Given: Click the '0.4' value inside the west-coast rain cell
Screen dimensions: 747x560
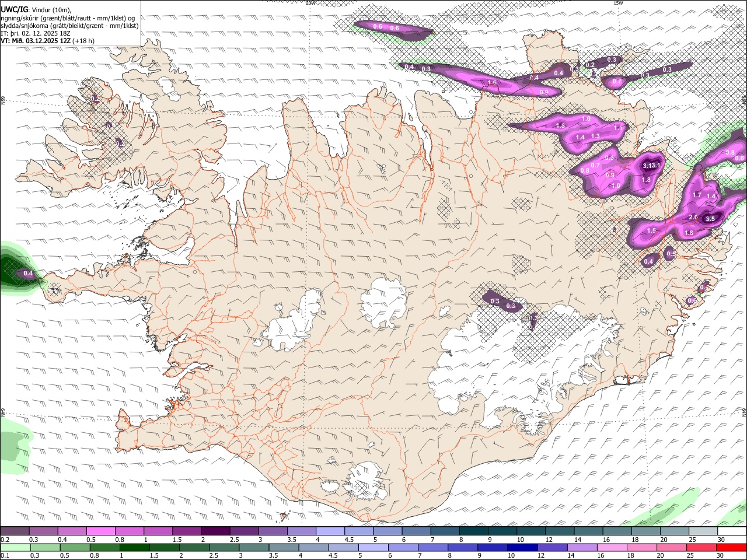Looking at the screenshot, I should point(27,273).
